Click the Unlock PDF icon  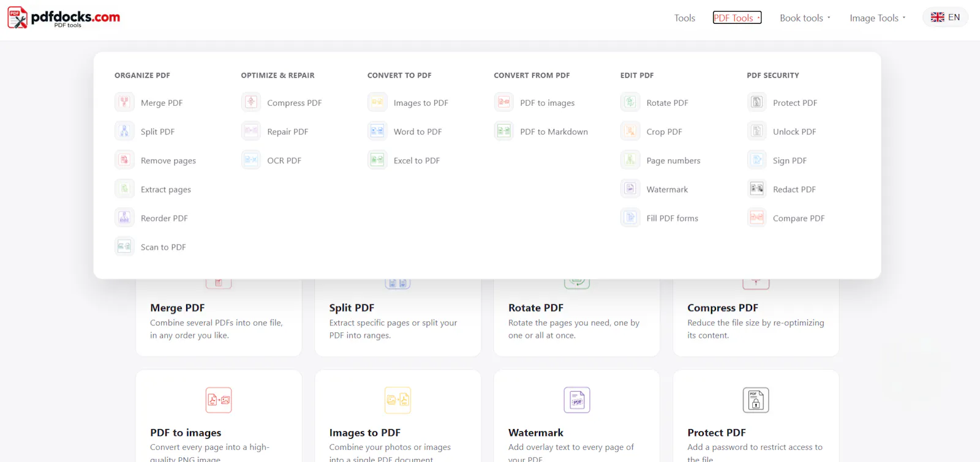coord(757,131)
